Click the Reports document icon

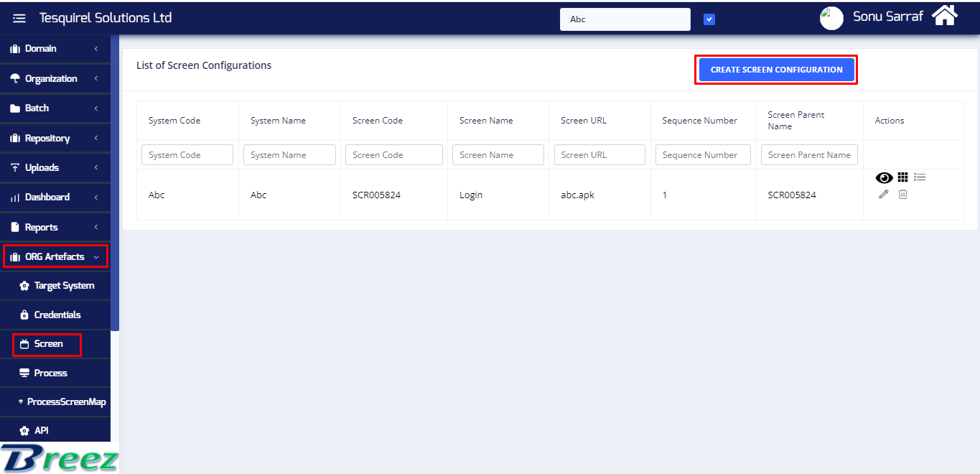pyautogui.click(x=14, y=228)
